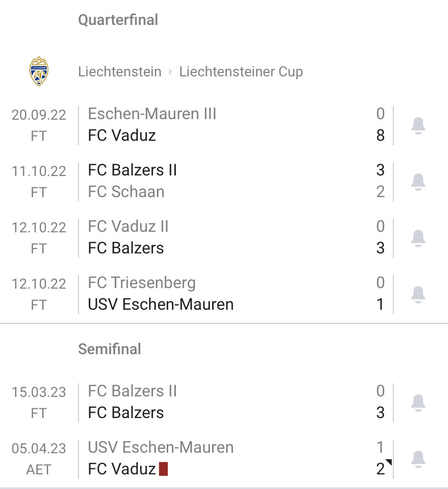Click the Liechtenstein football federation crest
The image size is (448, 489).
38,71
